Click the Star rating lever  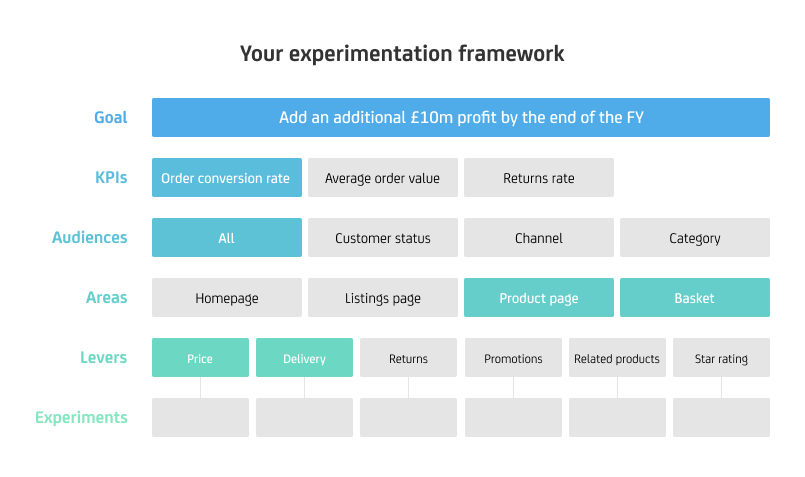(x=721, y=358)
